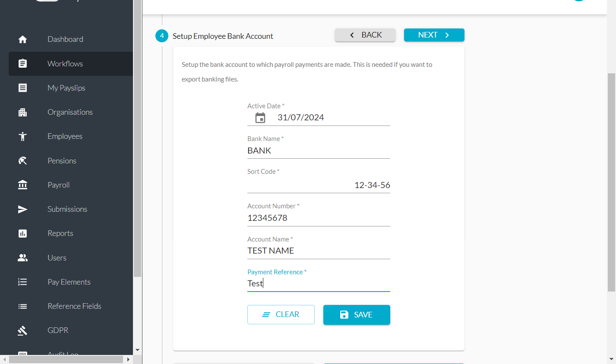
Task: Open the Active Date calendar picker icon
Action: pyautogui.click(x=260, y=118)
